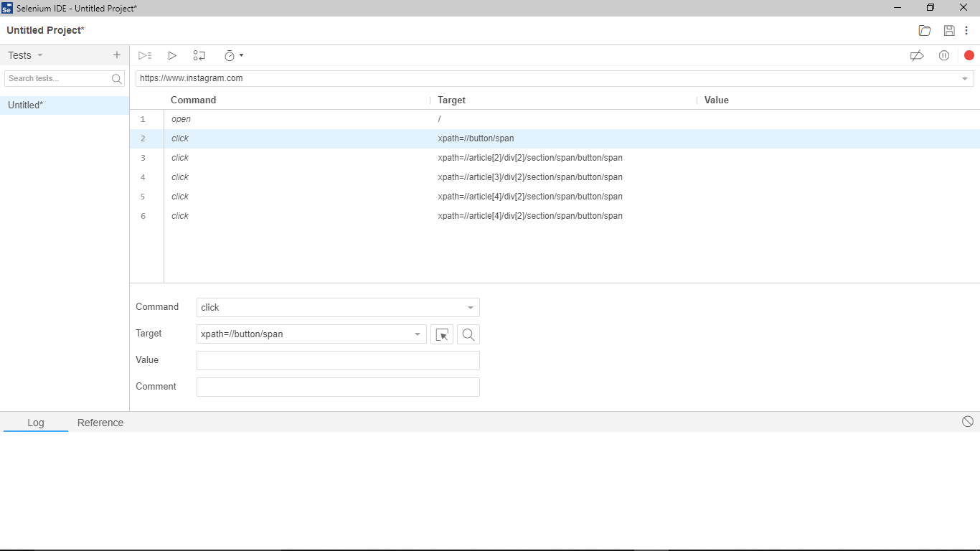Screen dimensions: 980x551
Task: Start recording with the red record button
Action: coord(969,55)
